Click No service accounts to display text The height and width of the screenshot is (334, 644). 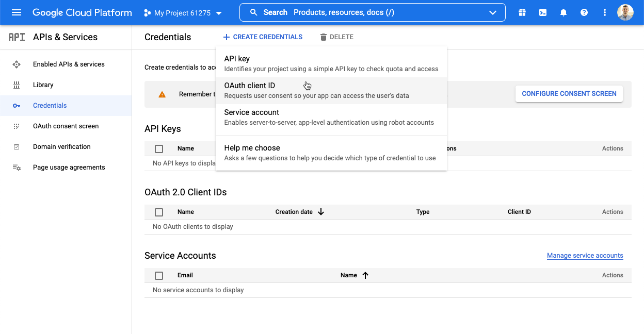click(x=198, y=290)
